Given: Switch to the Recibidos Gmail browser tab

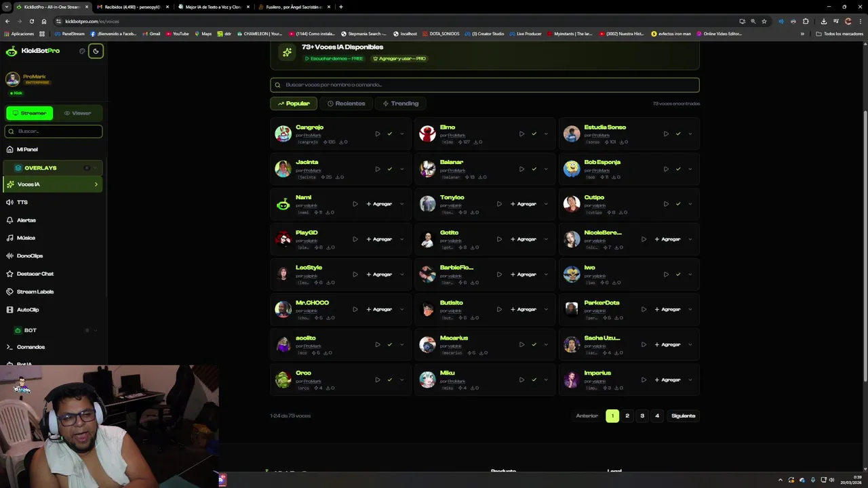Looking at the screenshot, I should 132,7.
